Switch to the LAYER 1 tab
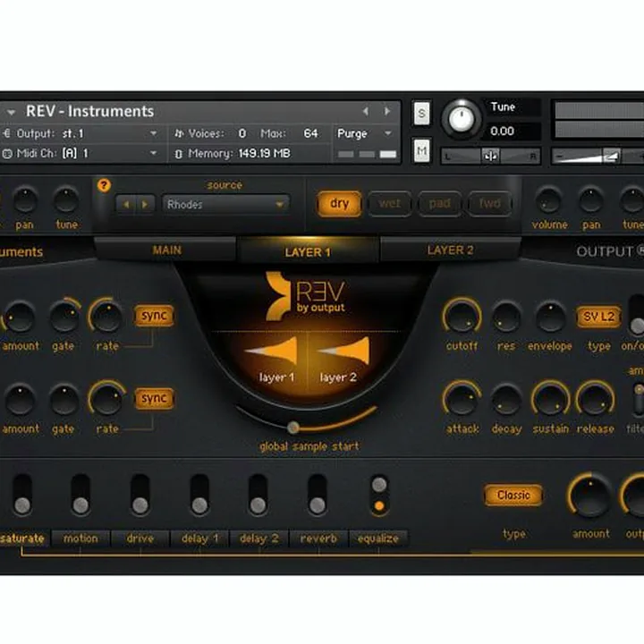644x644 pixels. click(x=308, y=251)
